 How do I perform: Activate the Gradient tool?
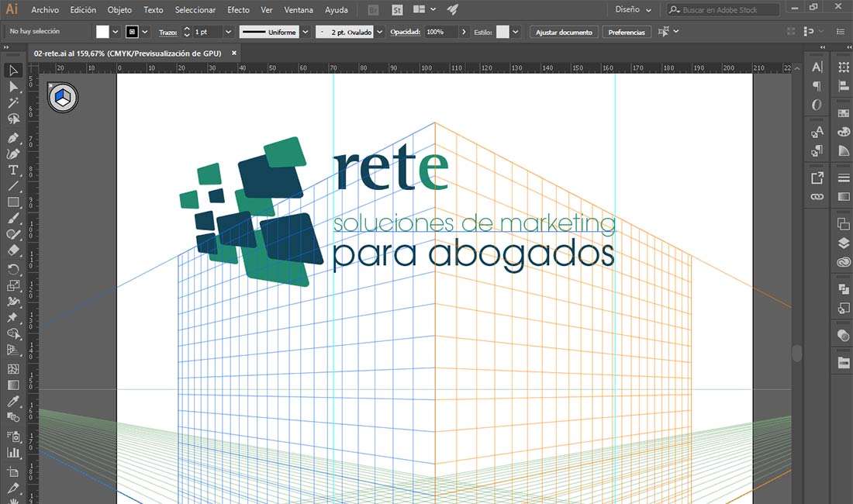pos(13,385)
